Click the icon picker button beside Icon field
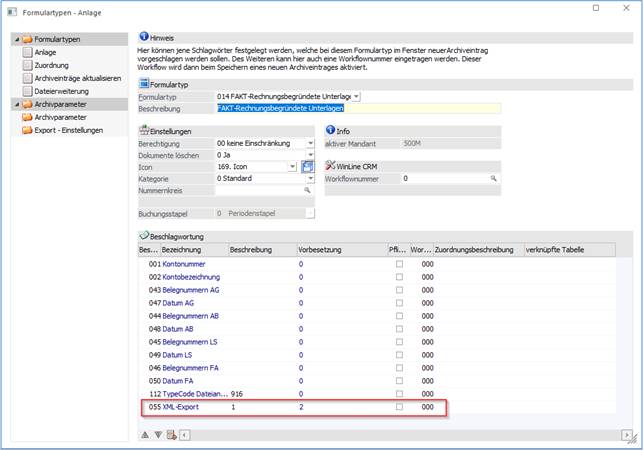 [308, 166]
